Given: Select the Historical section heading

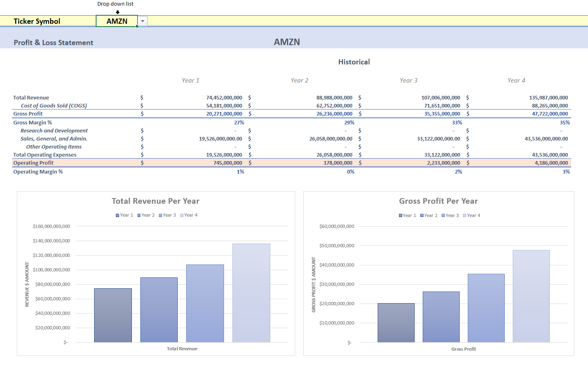Looking at the screenshot, I should click(354, 62).
